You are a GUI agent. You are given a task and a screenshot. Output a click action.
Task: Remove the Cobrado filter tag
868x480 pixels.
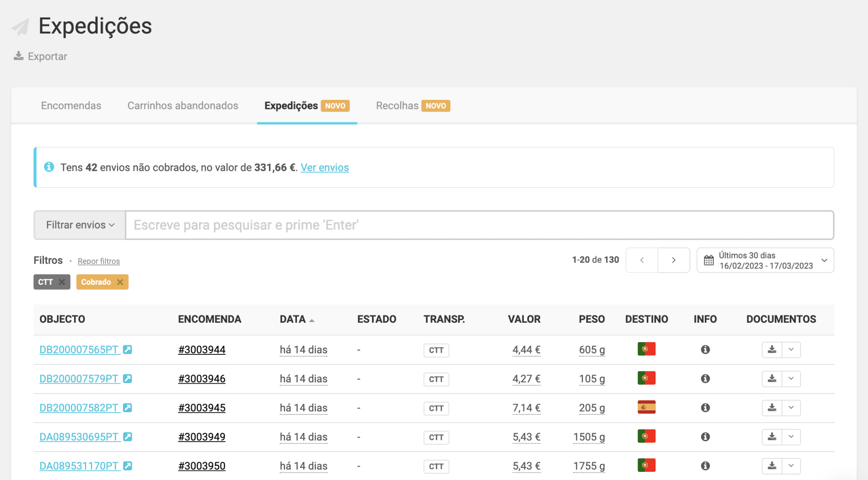[x=120, y=282]
